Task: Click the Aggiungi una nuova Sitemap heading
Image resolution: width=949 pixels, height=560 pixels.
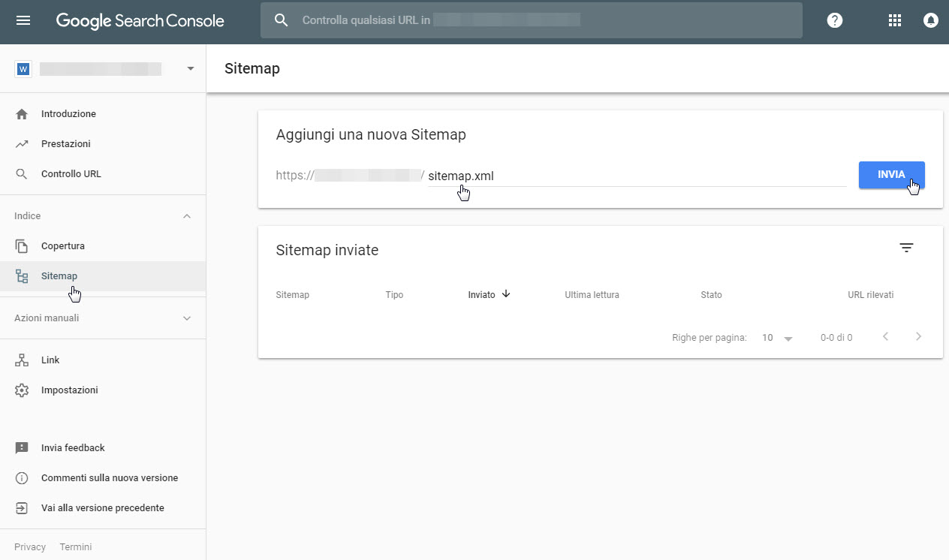Action: click(371, 135)
